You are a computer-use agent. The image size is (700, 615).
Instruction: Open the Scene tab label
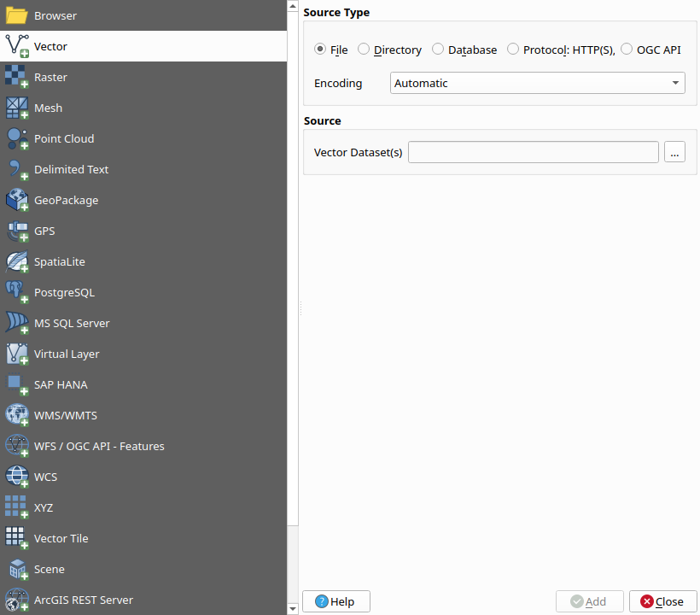click(x=50, y=570)
